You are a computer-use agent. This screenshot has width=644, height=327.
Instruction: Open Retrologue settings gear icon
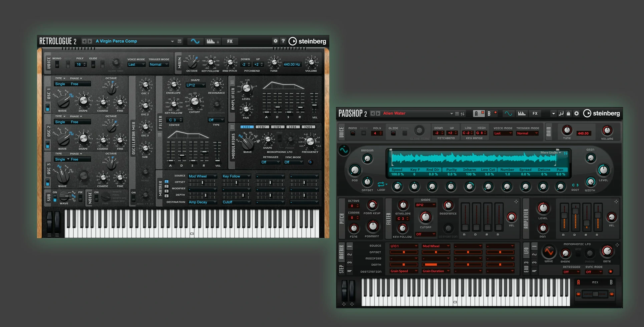275,41
